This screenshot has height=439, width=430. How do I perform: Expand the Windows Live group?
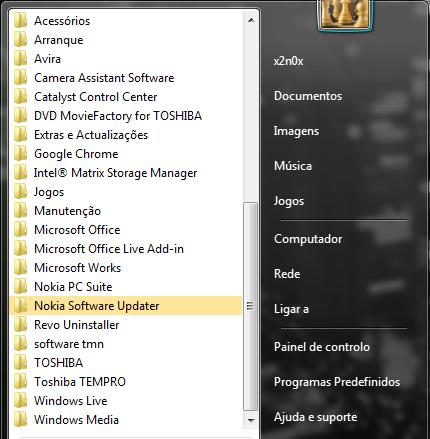pyautogui.click(x=126, y=401)
